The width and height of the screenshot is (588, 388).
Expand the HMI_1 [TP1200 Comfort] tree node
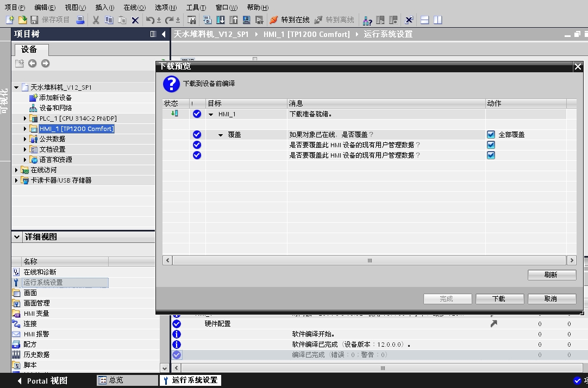coord(25,129)
